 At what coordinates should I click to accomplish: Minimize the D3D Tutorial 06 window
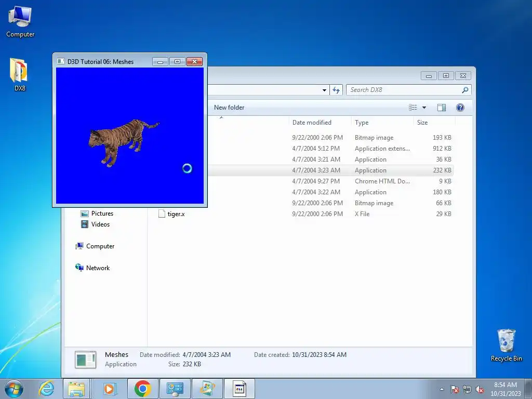coord(160,61)
